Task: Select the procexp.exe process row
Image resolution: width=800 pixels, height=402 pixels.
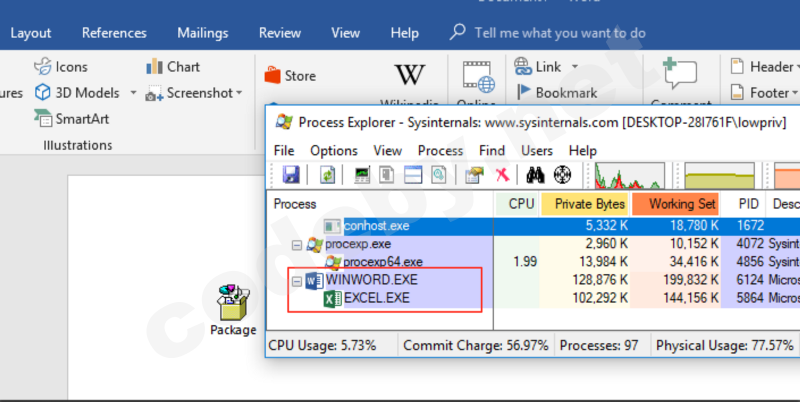Action: tap(533, 244)
